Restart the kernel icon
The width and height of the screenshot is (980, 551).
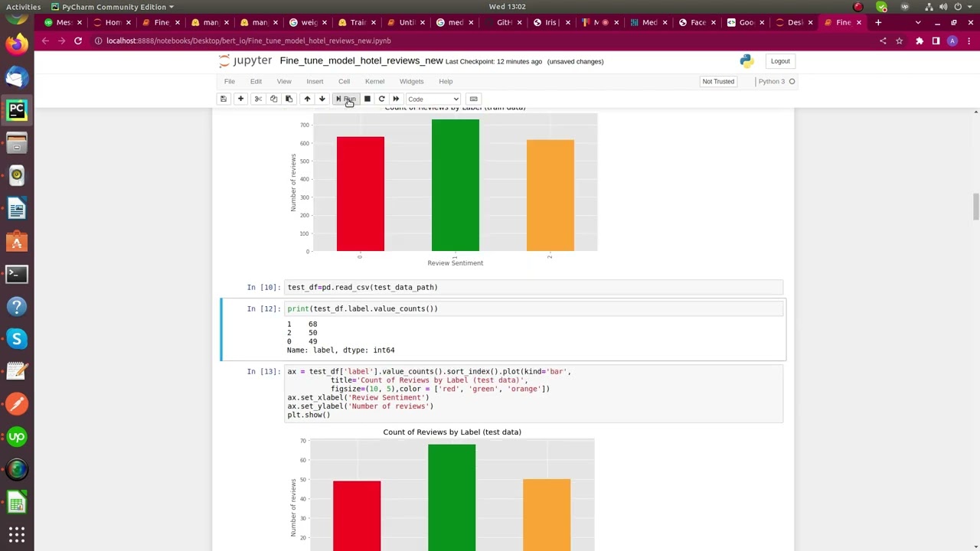tap(381, 99)
